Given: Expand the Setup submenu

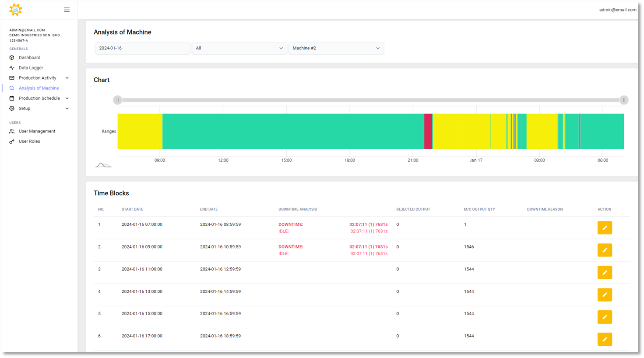Looking at the screenshot, I should click(67, 109).
